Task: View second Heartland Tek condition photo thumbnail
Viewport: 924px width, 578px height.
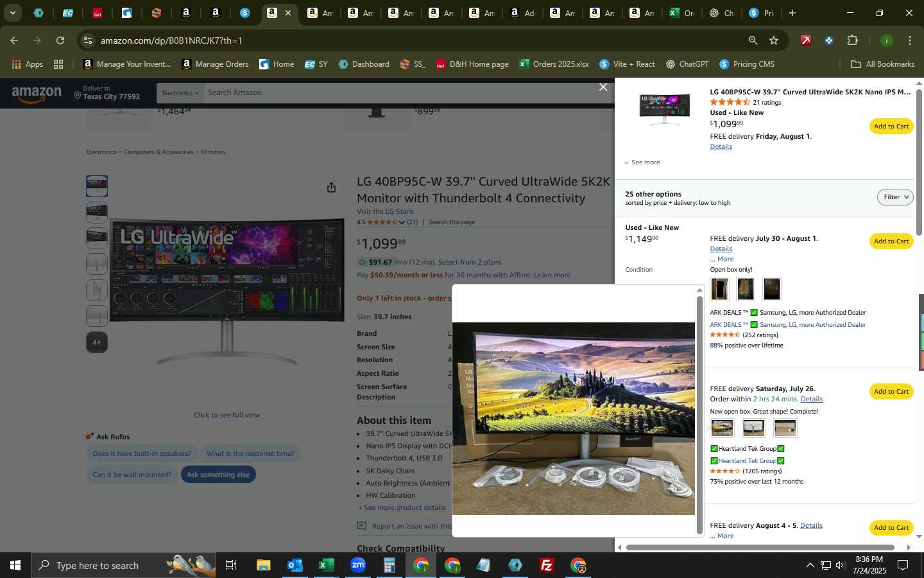Action: pos(753,428)
